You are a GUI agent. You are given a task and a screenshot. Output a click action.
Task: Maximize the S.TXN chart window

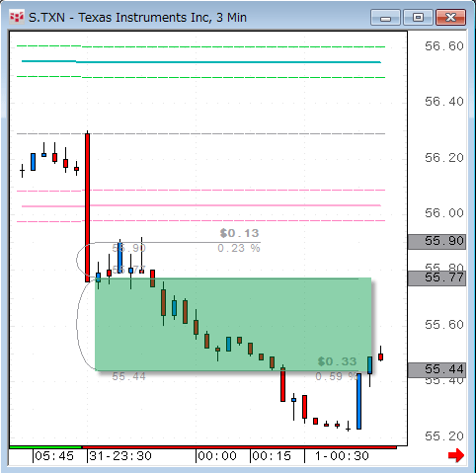pos(418,18)
